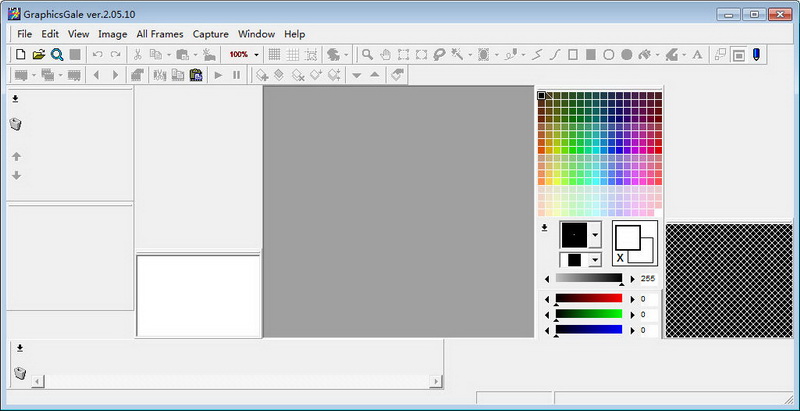The image size is (800, 411).
Task: Click the blue pen icon in toolbar
Action: coord(757,55)
